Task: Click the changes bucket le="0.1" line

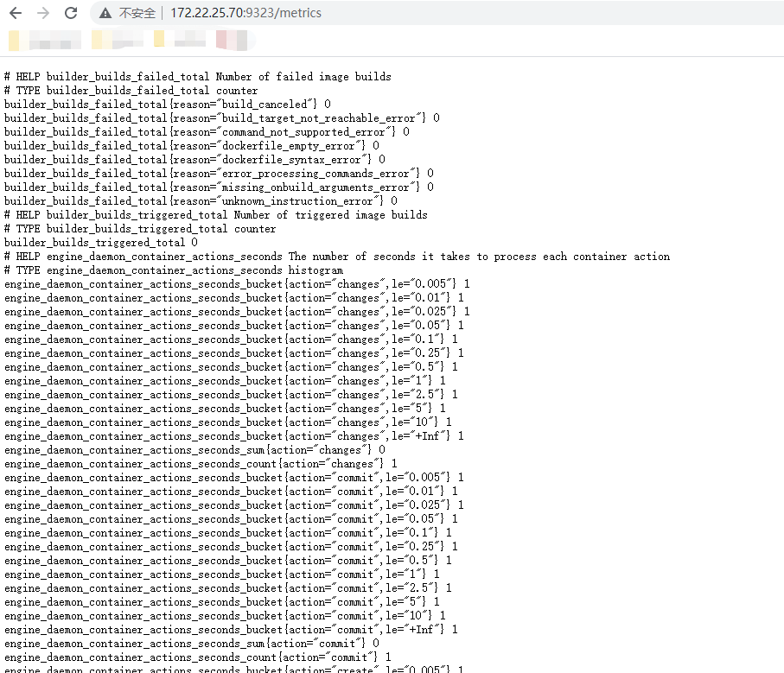Action: click(231, 340)
